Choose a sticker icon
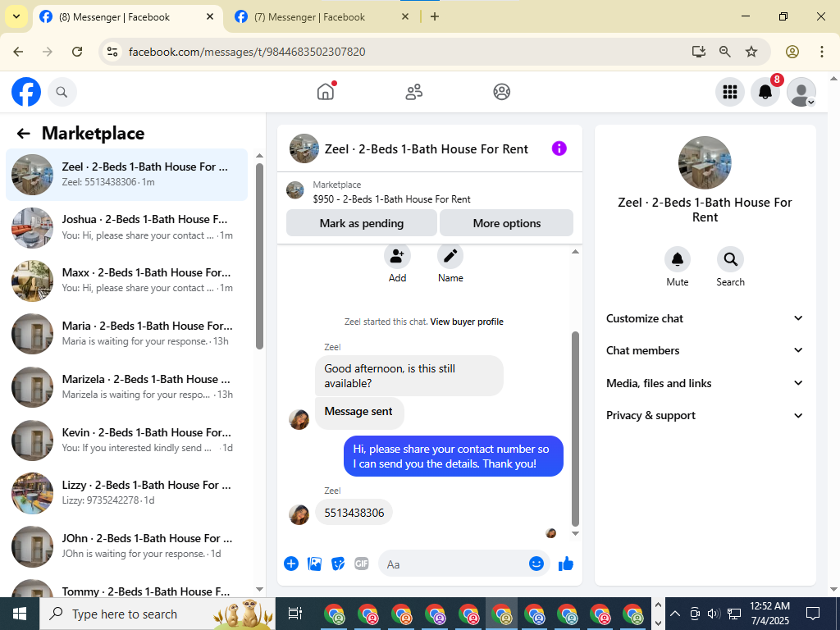Viewport: 840px width, 630px height. tap(338, 564)
